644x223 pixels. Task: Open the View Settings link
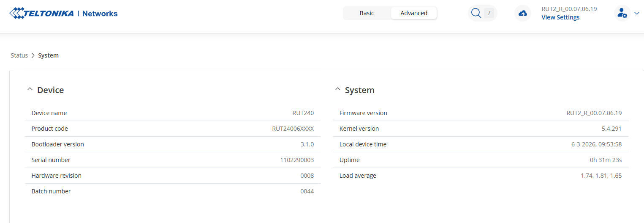560,17
